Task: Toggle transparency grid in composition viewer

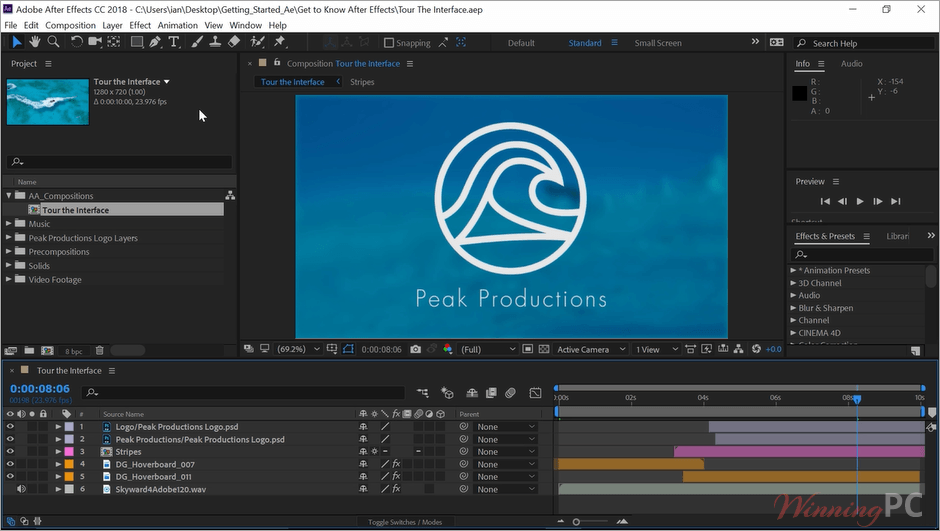Action: [544, 349]
